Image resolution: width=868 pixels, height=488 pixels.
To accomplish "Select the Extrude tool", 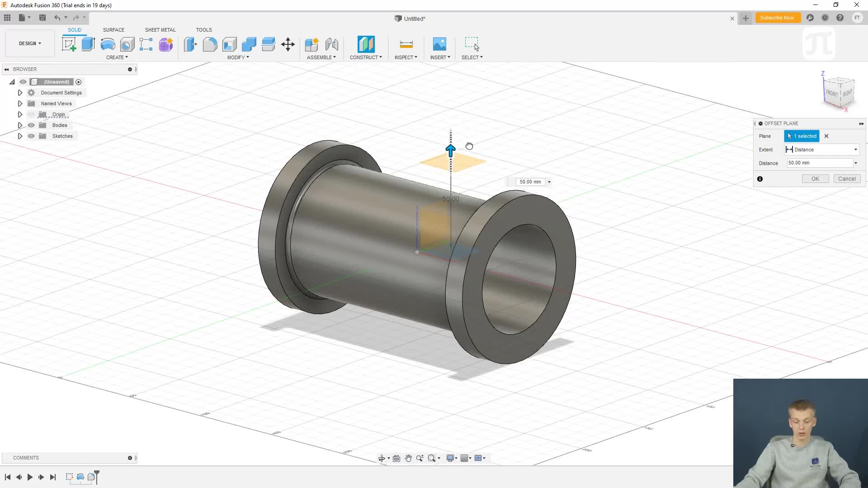I will [x=88, y=44].
